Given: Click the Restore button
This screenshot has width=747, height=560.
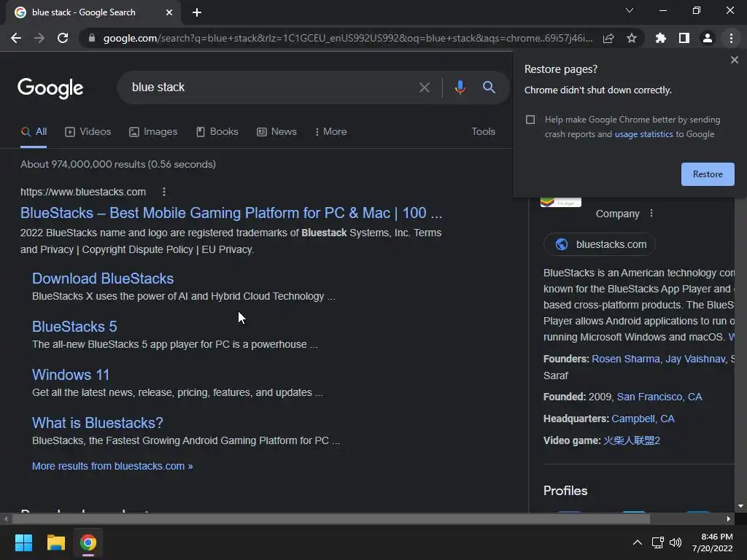Looking at the screenshot, I should tap(708, 174).
